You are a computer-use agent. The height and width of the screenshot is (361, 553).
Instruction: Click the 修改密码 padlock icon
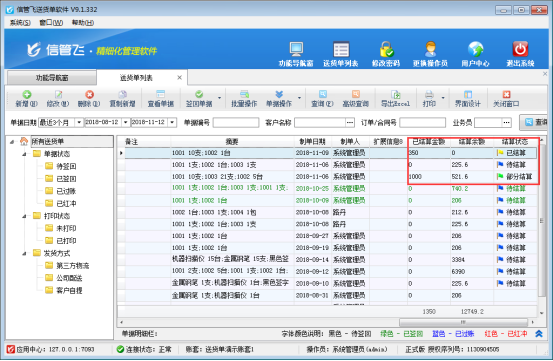click(387, 49)
